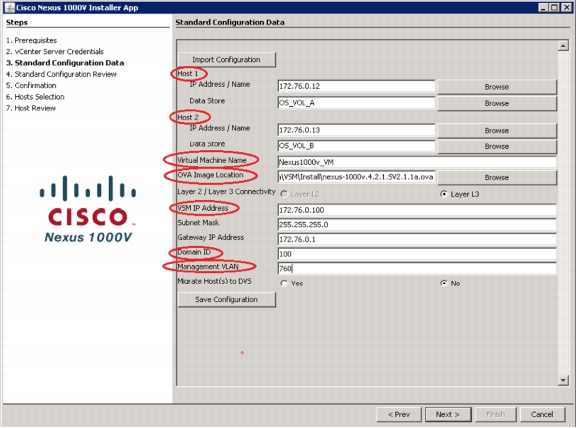Screen dimensions: 578x428
Task: Click scrollbar down arrow in configuration panel
Action: [x=563, y=380]
